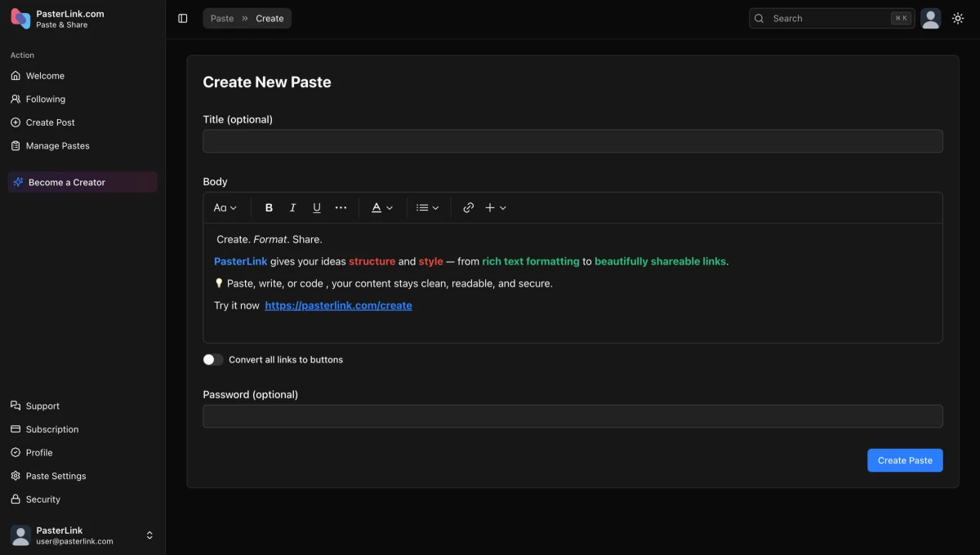Open the plus insert dropdown
This screenshot has width=980, height=555.
pos(496,208)
